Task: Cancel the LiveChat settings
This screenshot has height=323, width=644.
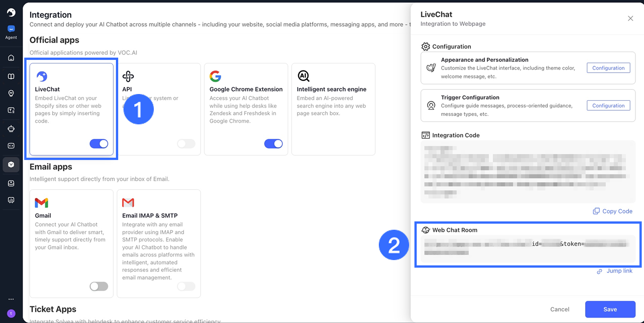Action: point(560,309)
